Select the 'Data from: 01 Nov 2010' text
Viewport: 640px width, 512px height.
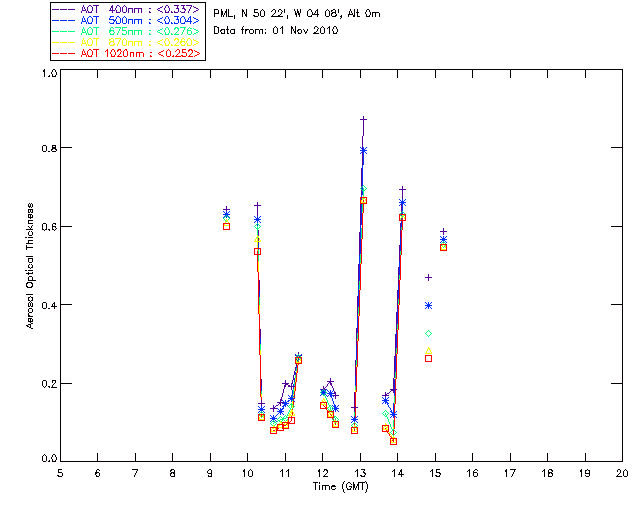pos(276,31)
